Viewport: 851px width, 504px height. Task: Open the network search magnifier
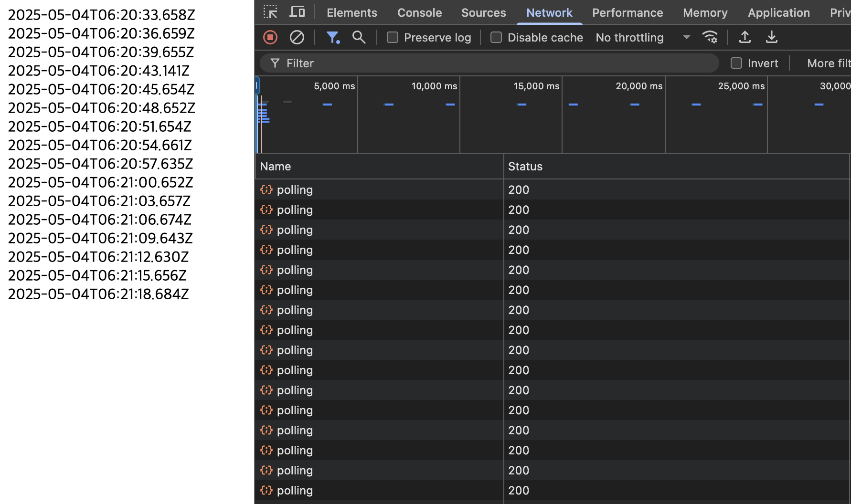pyautogui.click(x=359, y=37)
